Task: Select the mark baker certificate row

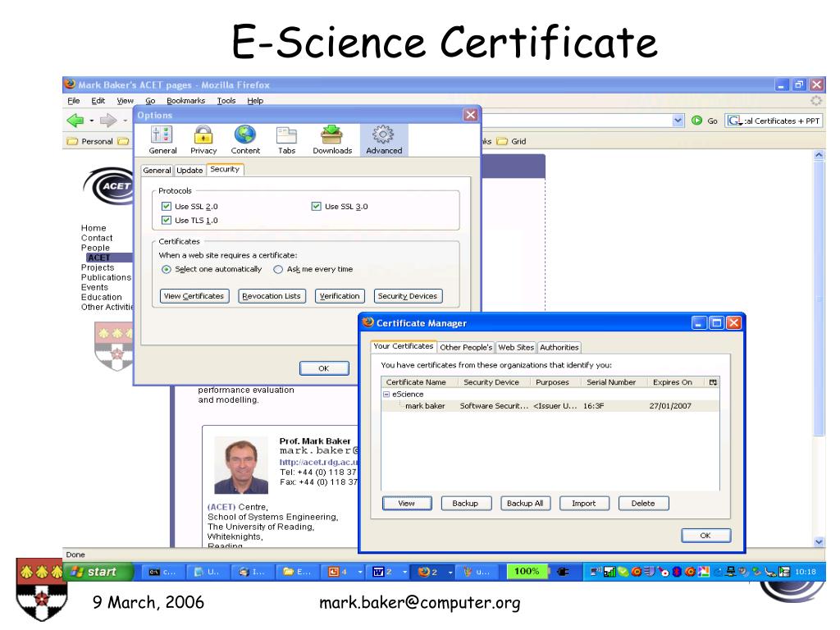Action: [x=550, y=406]
